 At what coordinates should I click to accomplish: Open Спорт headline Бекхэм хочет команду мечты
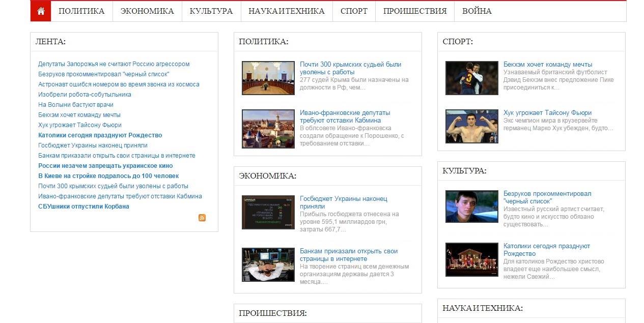tap(548, 65)
